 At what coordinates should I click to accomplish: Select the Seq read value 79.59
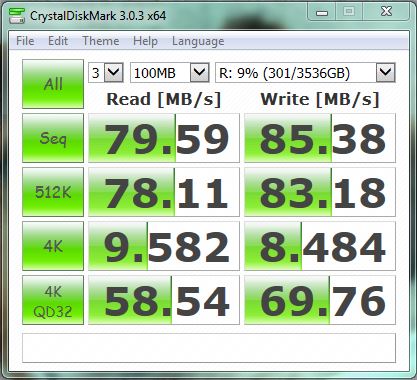pos(164,138)
